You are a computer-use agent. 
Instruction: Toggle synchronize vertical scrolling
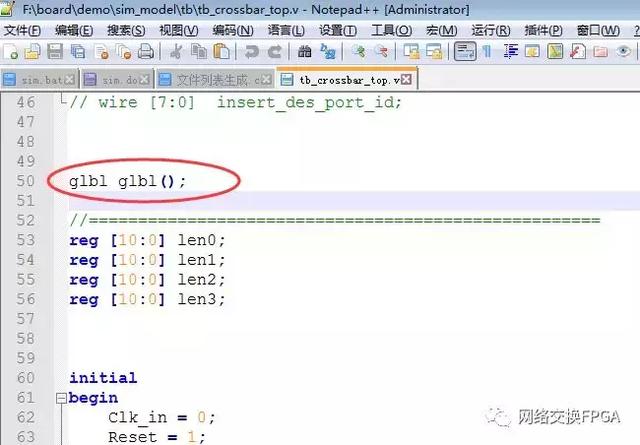pyautogui.click(x=411, y=51)
